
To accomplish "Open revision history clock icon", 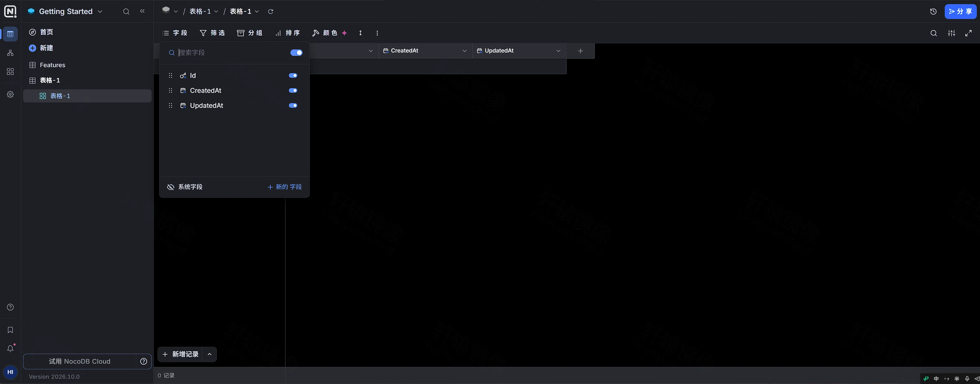I will pos(933,12).
